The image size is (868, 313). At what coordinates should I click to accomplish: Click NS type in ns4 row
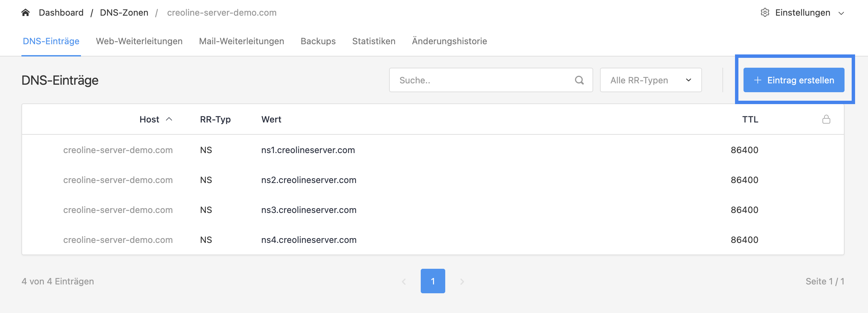(x=206, y=240)
